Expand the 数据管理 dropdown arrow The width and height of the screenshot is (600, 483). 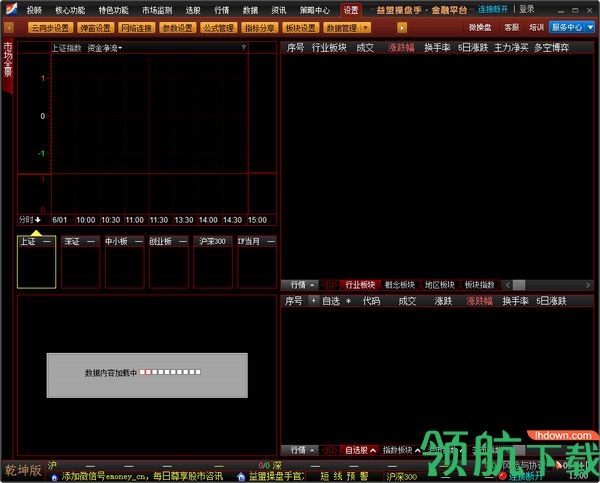click(366, 28)
